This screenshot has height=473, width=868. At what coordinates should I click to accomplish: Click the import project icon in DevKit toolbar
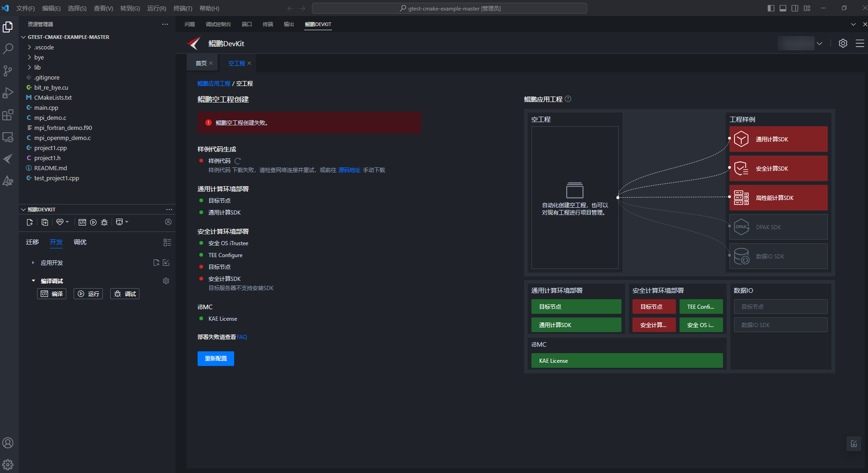45,222
